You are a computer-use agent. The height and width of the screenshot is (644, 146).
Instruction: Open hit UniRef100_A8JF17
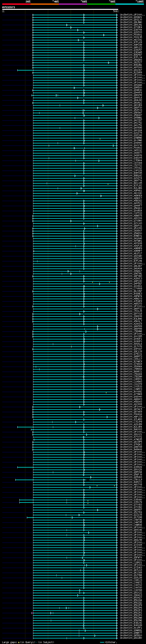pyautogui.click(x=131, y=253)
